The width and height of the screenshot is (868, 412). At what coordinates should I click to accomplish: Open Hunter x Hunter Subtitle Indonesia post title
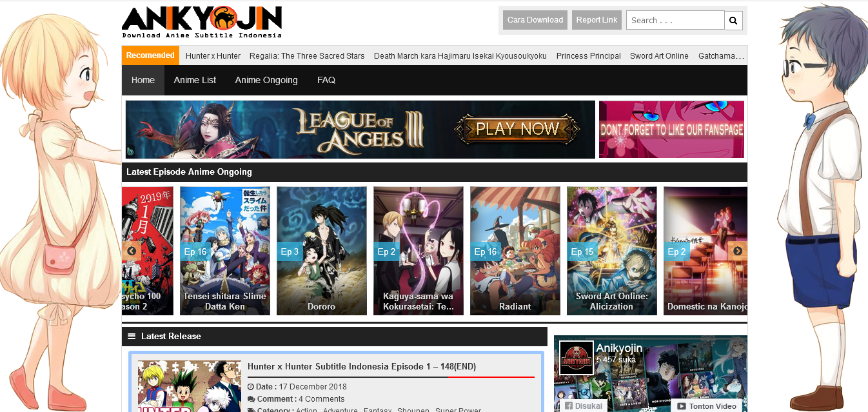point(361,366)
